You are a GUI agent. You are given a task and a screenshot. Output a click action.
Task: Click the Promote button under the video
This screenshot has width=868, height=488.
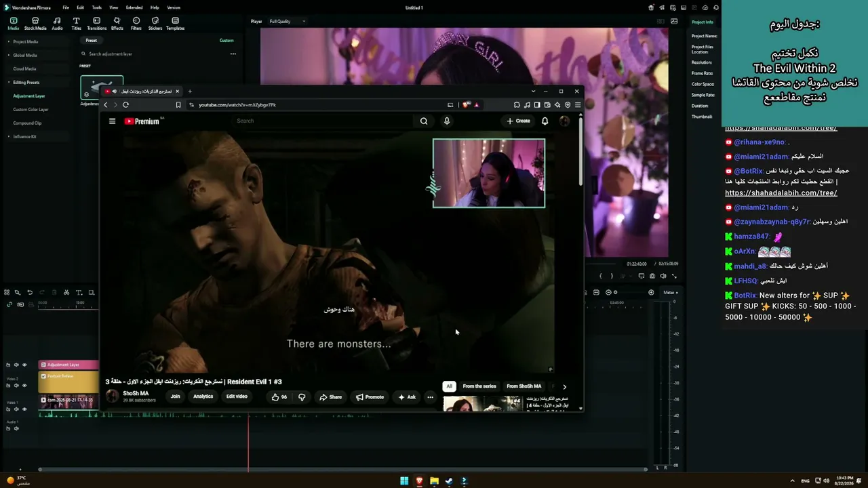tap(370, 397)
